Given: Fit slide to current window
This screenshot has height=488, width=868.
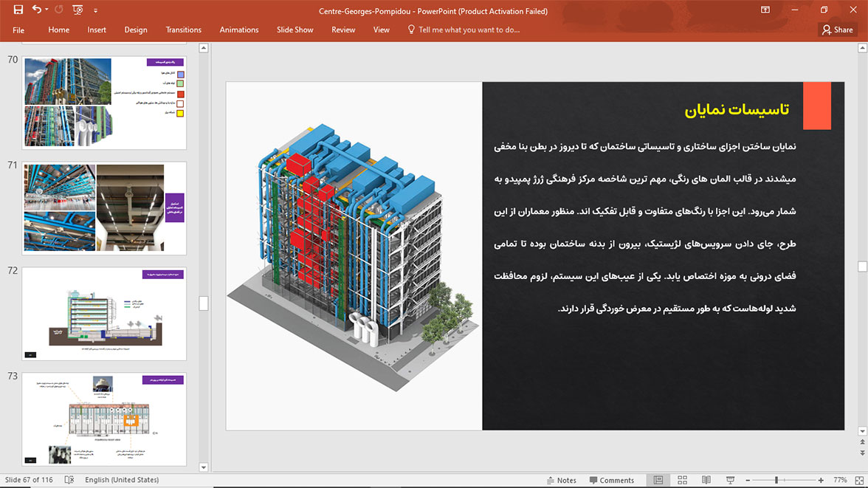Looking at the screenshot, I should [x=859, y=480].
